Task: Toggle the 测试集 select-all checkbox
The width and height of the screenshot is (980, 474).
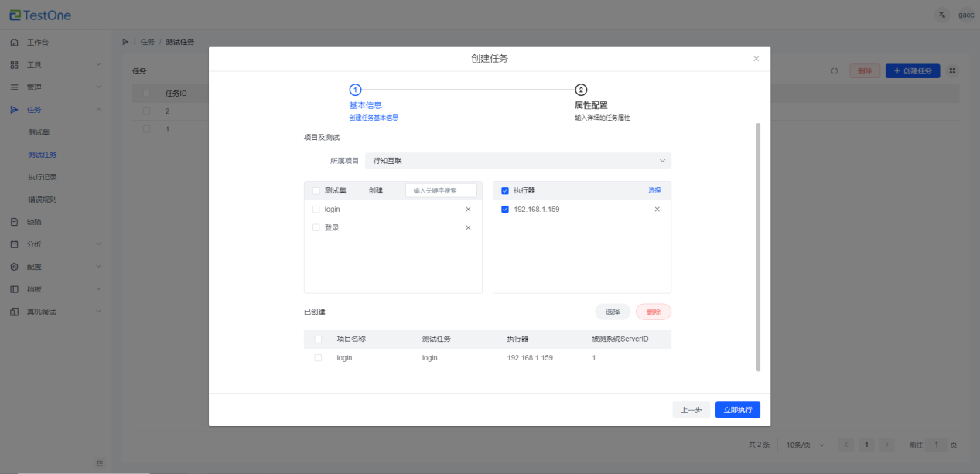Action: [x=316, y=190]
